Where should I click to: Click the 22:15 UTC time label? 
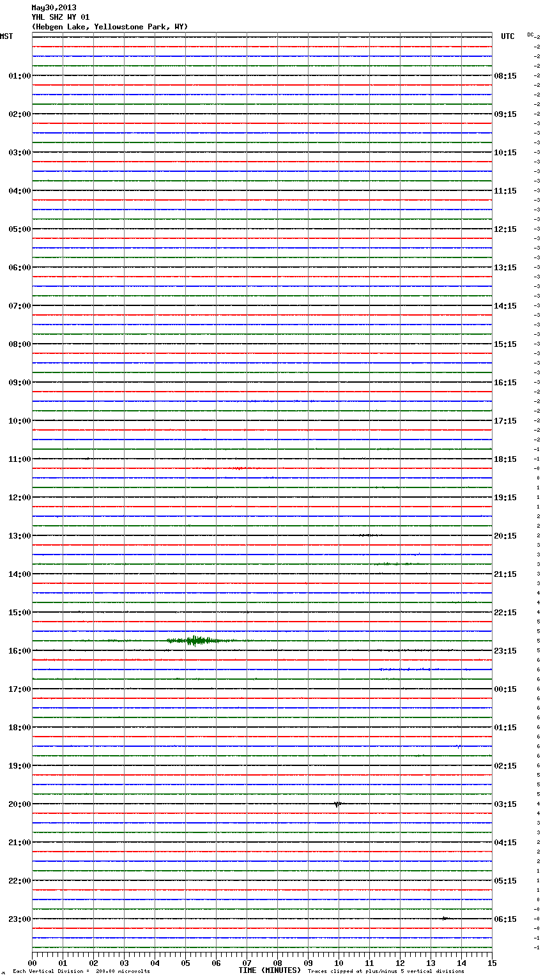coord(505,613)
